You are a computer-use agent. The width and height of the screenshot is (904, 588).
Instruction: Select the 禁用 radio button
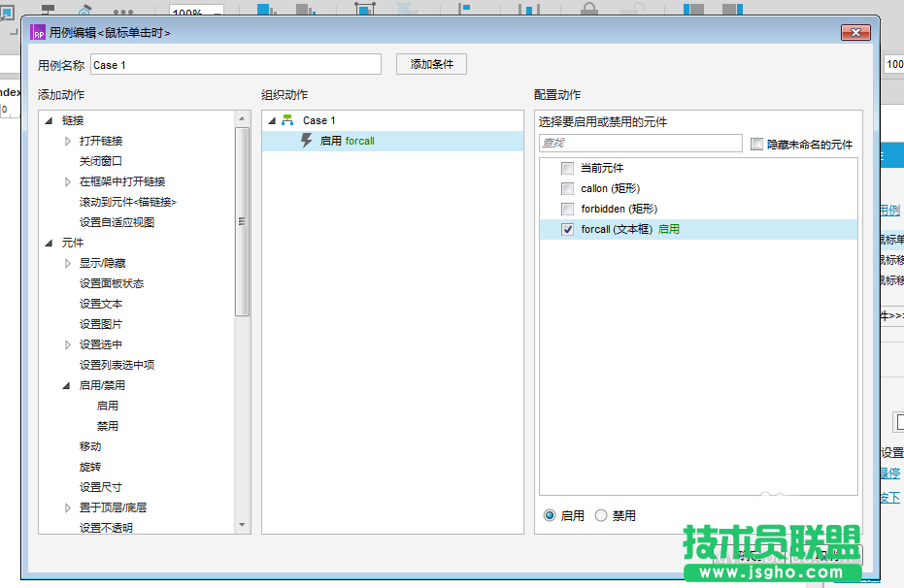pyautogui.click(x=601, y=516)
